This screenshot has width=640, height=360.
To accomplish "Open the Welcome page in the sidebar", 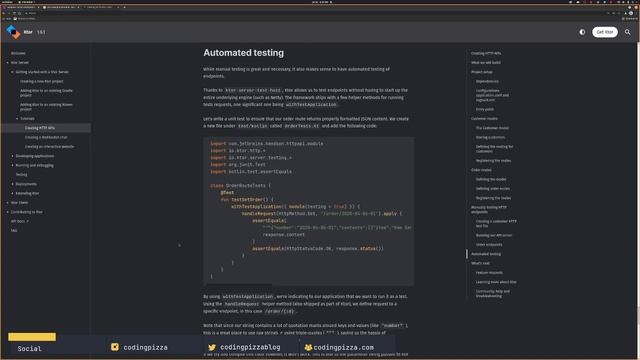I will (18, 53).
